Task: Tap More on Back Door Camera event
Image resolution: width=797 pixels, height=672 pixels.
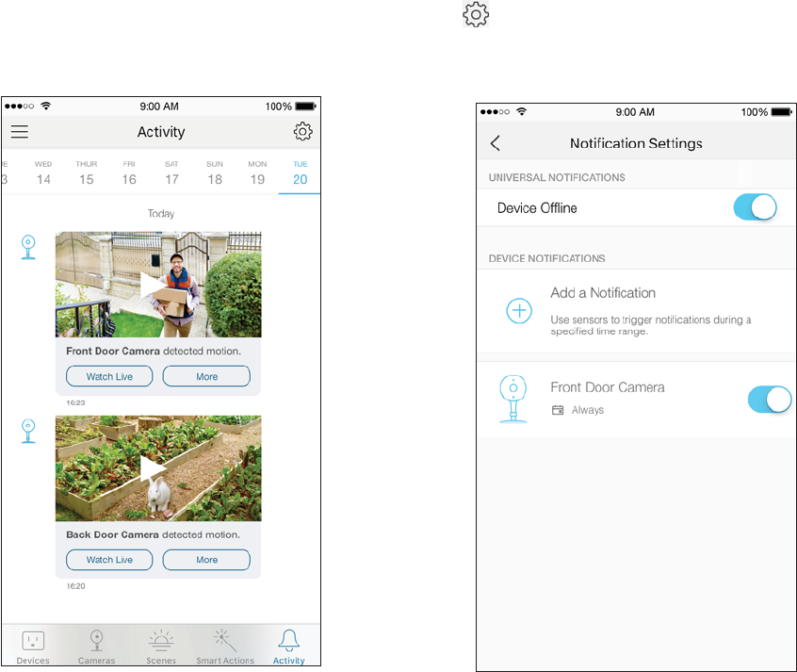Action: 206,560
